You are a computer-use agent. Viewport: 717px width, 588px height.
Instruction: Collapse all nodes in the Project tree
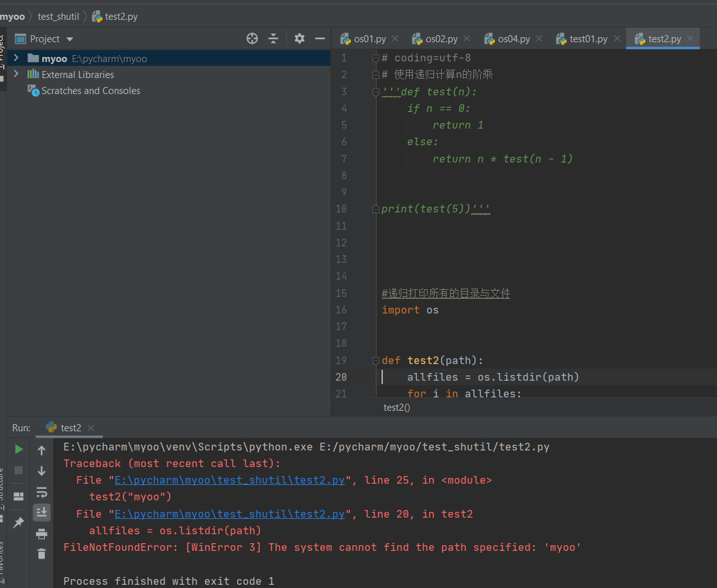tap(273, 39)
